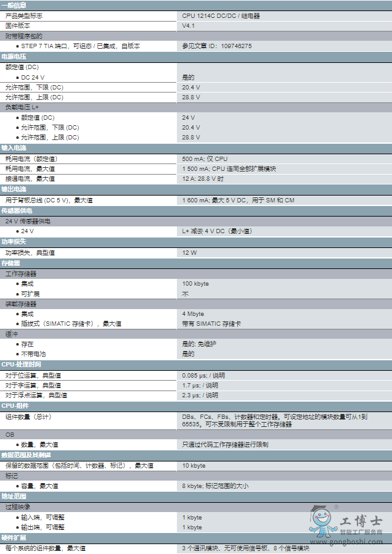Select the 电源电压 section header
The height and width of the screenshot is (554, 392).
pos(14,56)
